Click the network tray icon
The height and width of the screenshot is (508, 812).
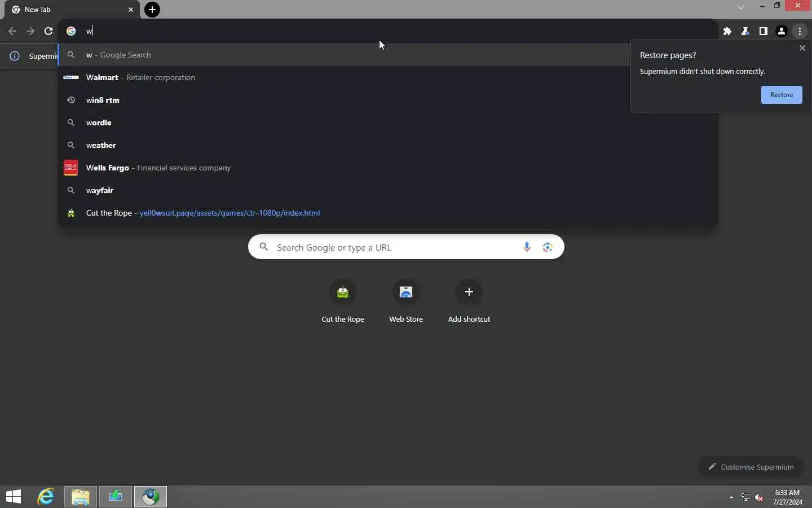click(745, 497)
